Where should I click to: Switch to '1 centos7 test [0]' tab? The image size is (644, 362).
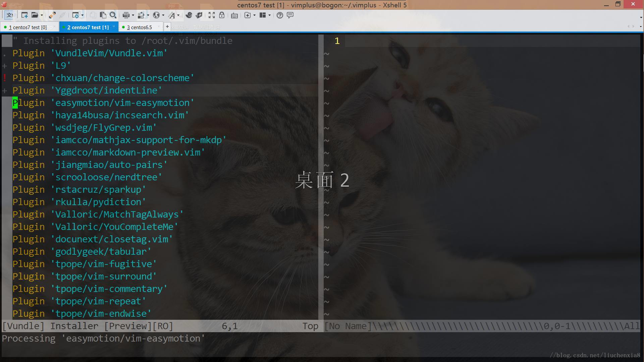29,27
